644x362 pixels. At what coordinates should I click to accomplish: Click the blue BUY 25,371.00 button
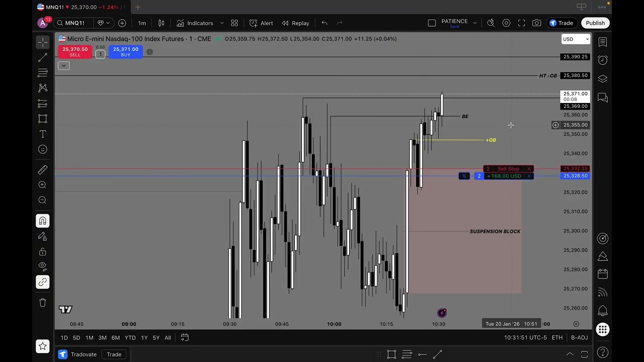point(125,52)
